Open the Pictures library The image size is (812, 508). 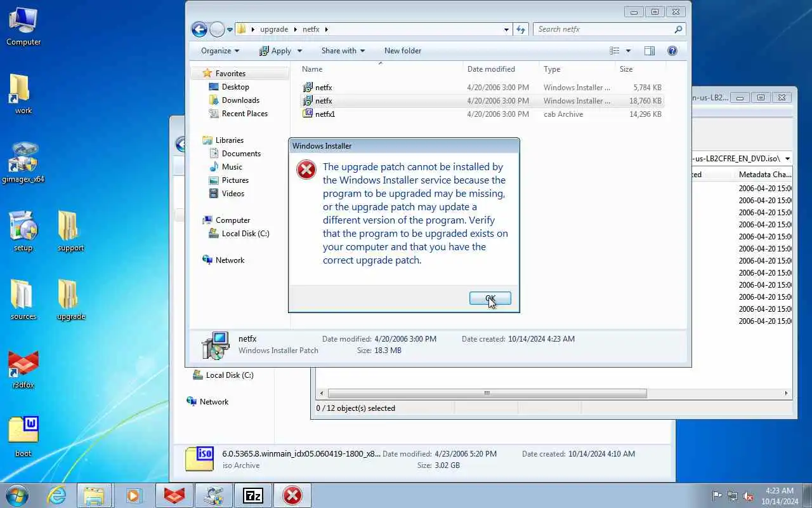(235, 180)
